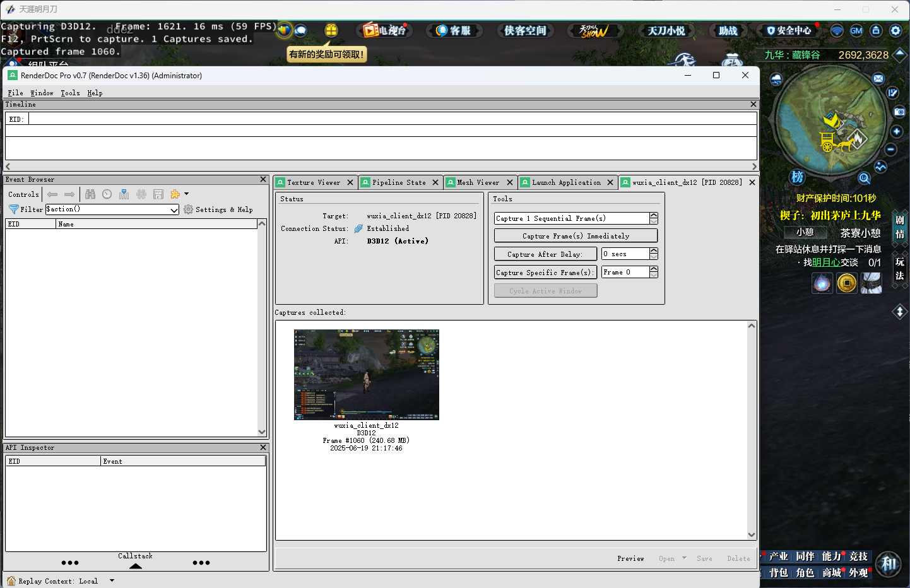The height and width of the screenshot is (588, 910).
Task: Click the step back arrow in Event Browser
Action: tap(52, 194)
